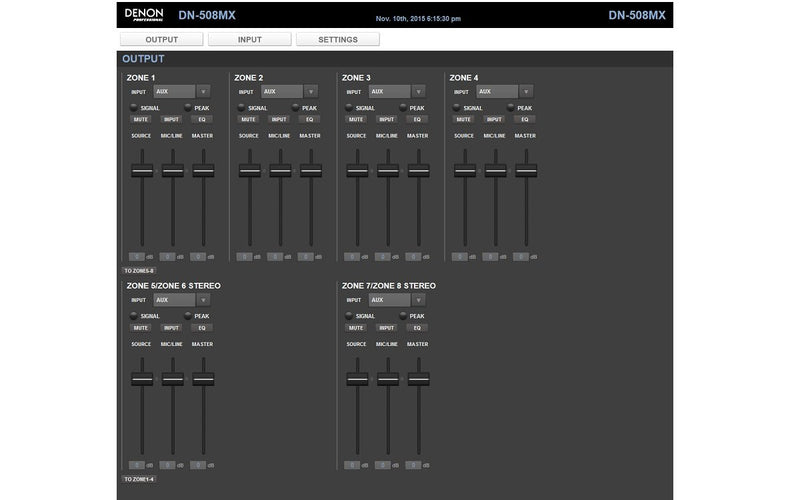The height and width of the screenshot is (500, 800).
Task: Open the SETTINGS tab
Action: [338, 39]
